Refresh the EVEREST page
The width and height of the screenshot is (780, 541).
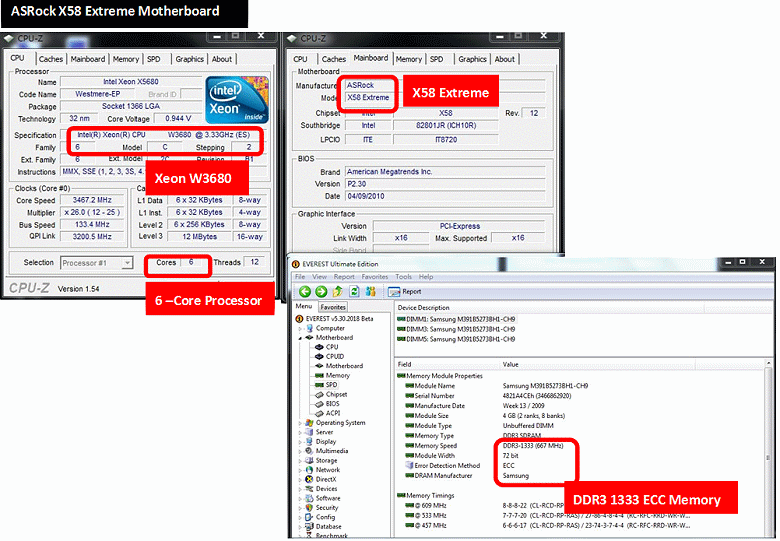(354, 292)
